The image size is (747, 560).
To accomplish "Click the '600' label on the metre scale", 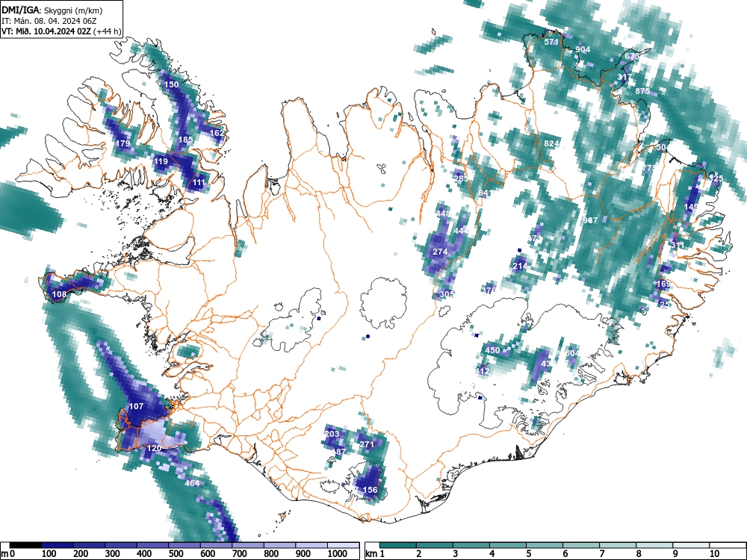I will click(208, 553).
